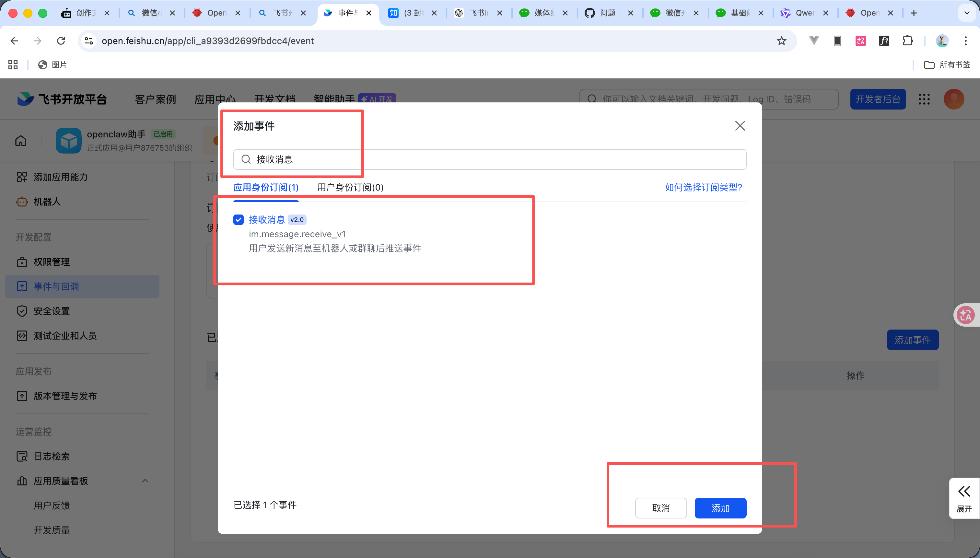The width and height of the screenshot is (980, 558).
Task: Open 版本管理与发布 page
Action: (x=65, y=396)
